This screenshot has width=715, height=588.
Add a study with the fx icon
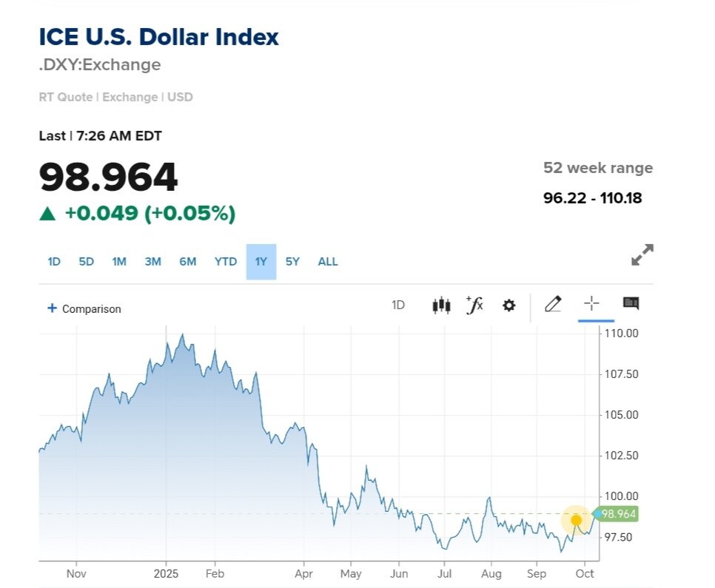click(x=474, y=305)
